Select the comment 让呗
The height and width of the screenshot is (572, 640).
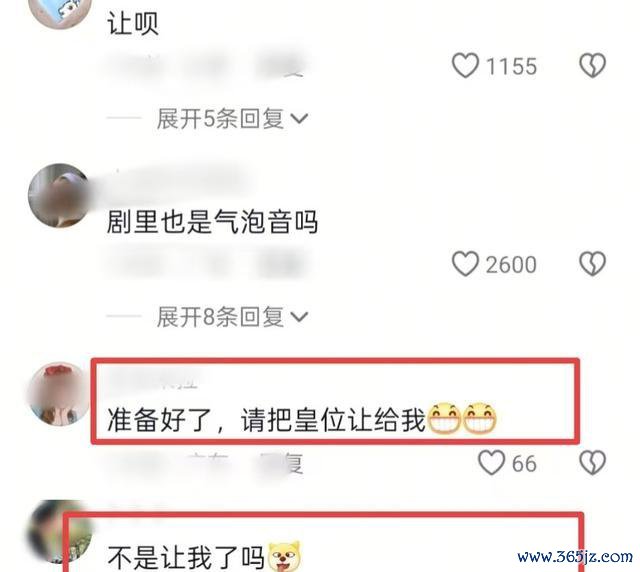(x=133, y=23)
